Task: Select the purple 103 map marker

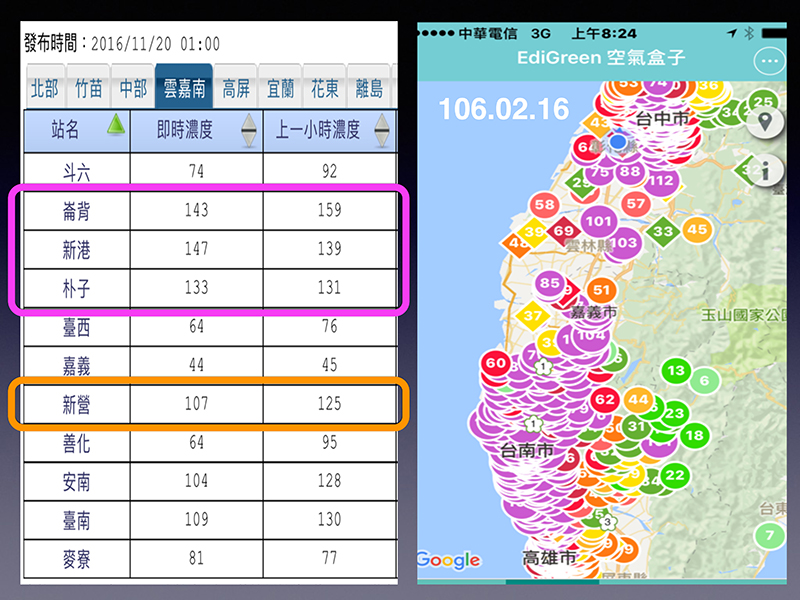Action: (x=624, y=243)
